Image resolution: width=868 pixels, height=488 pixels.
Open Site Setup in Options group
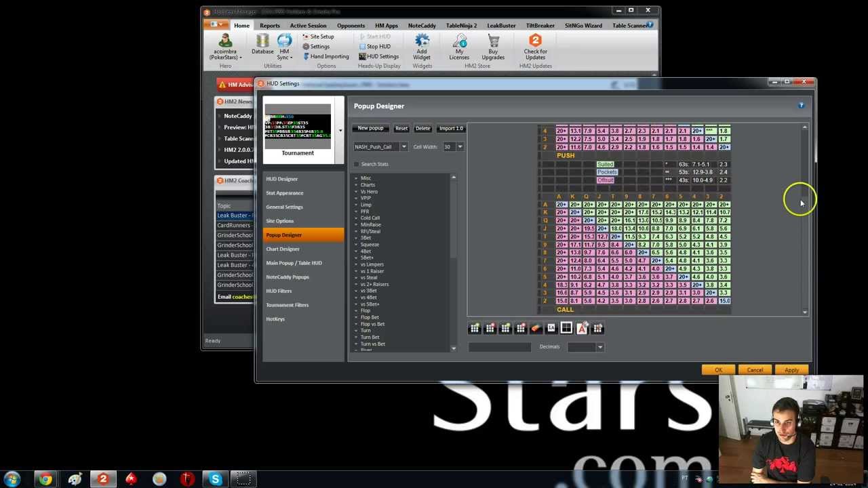[318, 37]
